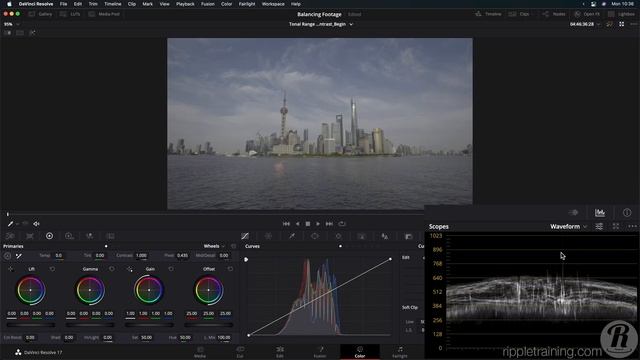Adjust the Gain master wheel slider
640x360 pixels.
click(x=149, y=325)
